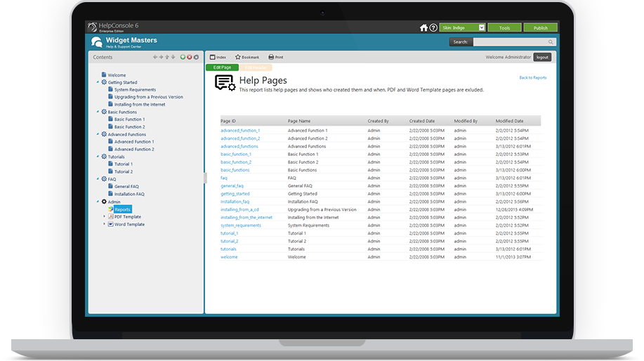This screenshot has width=644, height=361.
Task: Move topic up with up arrow
Action: pyautogui.click(x=167, y=57)
